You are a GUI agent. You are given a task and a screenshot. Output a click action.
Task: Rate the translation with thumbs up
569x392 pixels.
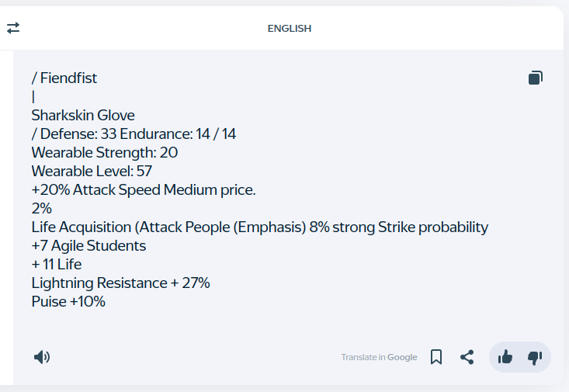505,357
